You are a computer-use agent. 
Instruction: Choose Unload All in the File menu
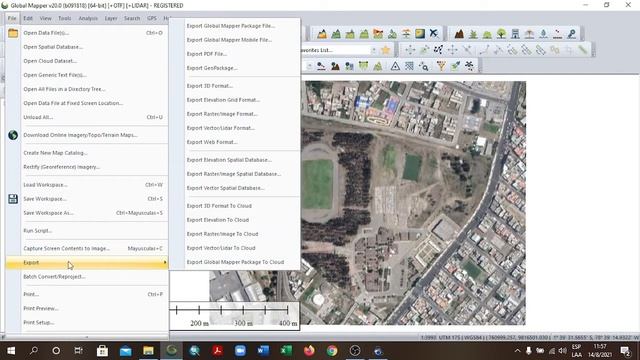[87, 117]
